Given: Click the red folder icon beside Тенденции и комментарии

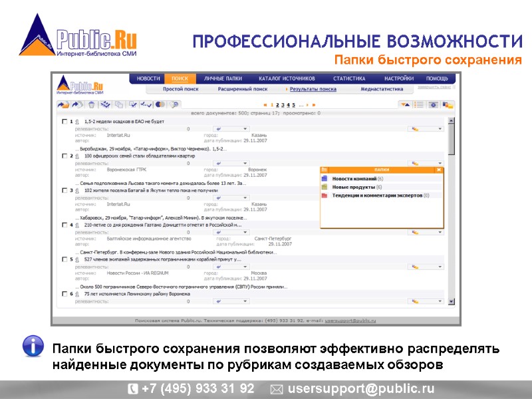Looking at the screenshot, I should click(325, 196).
